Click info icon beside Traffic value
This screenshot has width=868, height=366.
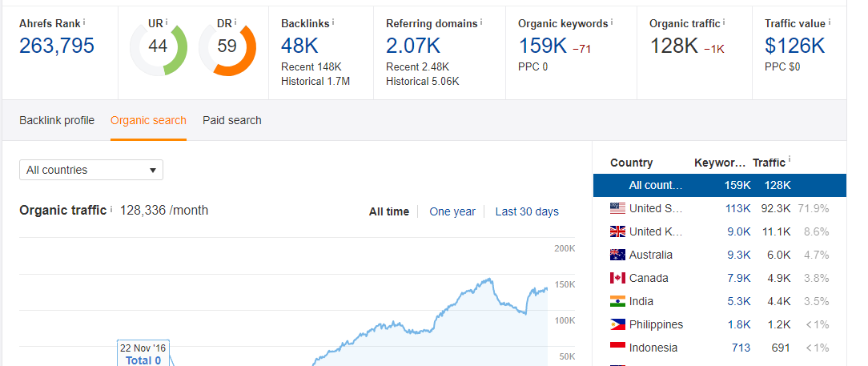830,22
